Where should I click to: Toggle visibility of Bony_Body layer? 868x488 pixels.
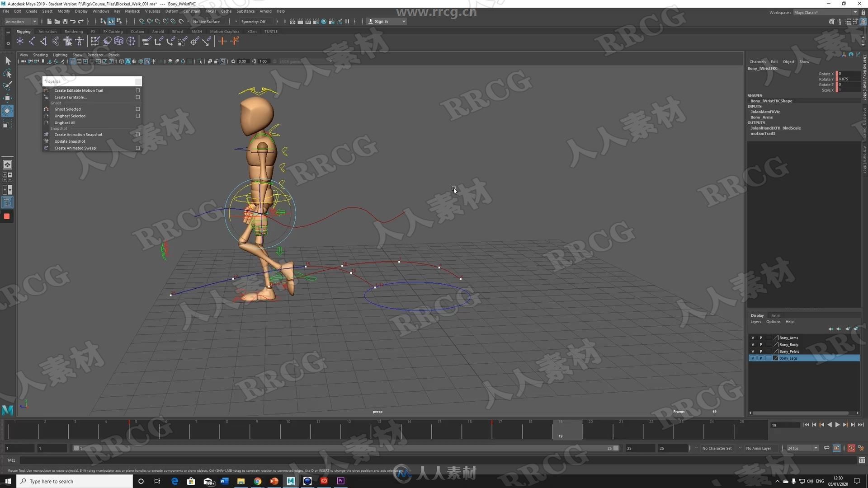point(752,344)
